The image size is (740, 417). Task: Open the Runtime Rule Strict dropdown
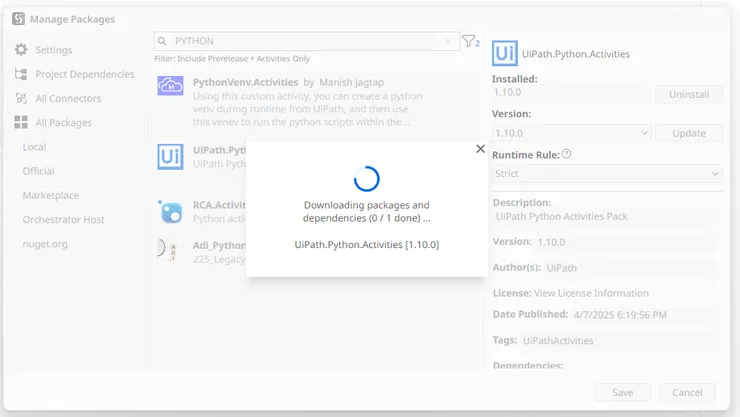pyautogui.click(x=607, y=174)
